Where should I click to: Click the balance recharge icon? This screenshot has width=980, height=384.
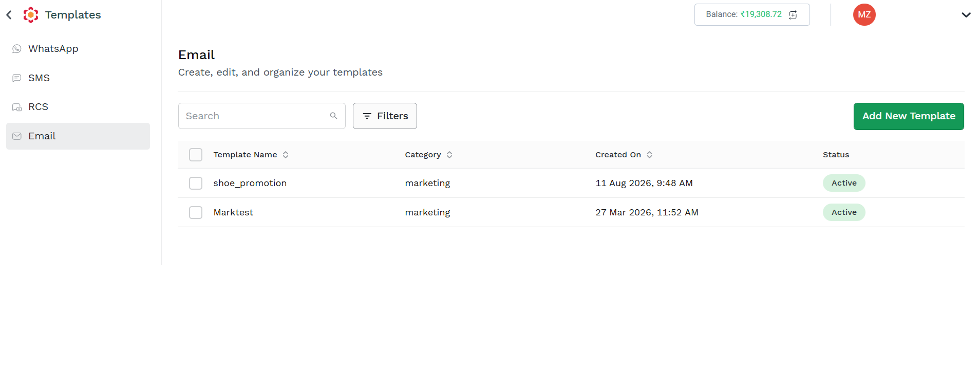pyautogui.click(x=793, y=15)
